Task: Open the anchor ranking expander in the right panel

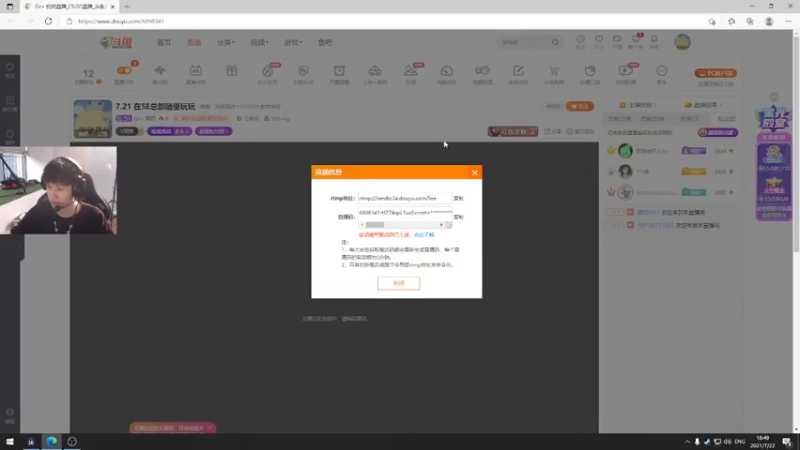Action: coord(638,105)
